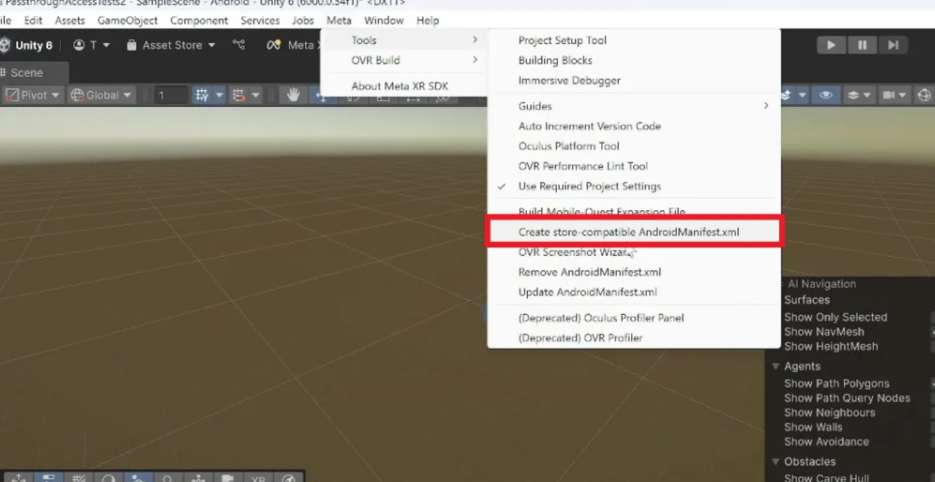Open the Pivot handle position dropdown
935x482 pixels.
tap(33, 95)
